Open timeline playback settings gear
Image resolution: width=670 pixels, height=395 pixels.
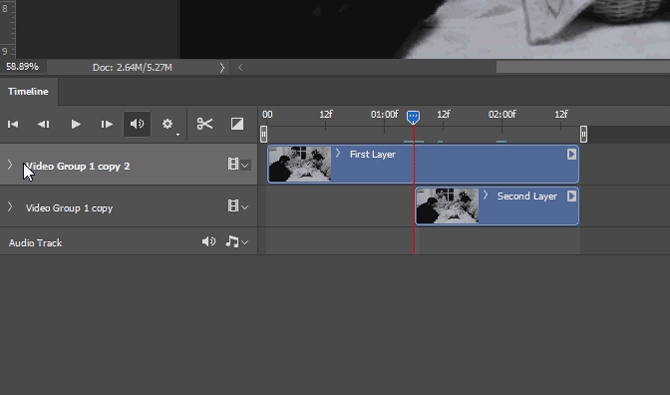tap(168, 124)
